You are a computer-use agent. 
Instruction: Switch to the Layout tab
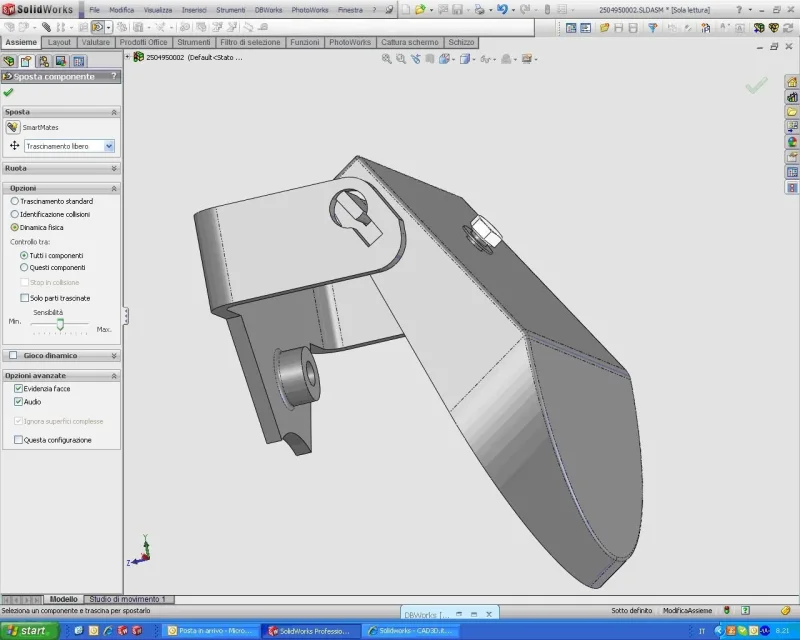pyautogui.click(x=59, y=42)
